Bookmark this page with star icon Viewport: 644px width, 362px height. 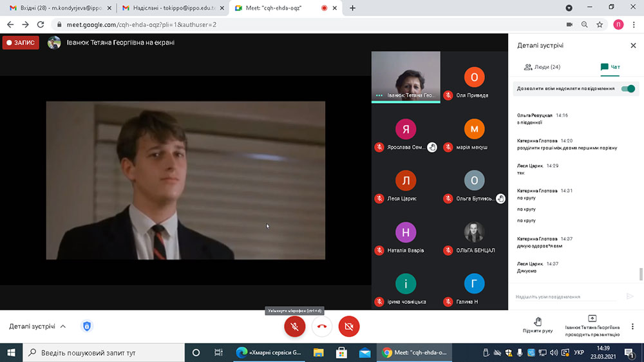point(600,24)
